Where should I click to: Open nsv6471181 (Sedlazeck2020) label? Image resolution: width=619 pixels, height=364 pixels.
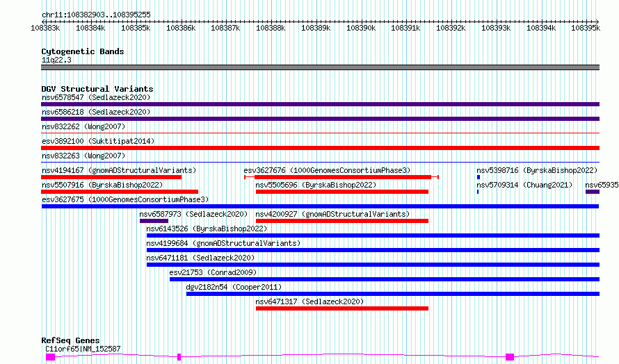point(200,258)
